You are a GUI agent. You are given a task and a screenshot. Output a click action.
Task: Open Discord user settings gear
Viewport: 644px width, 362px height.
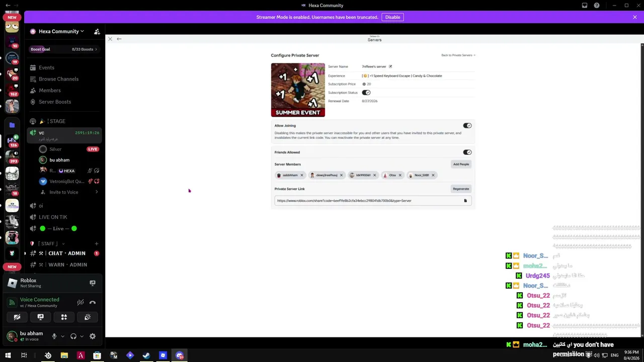(93, 336)
